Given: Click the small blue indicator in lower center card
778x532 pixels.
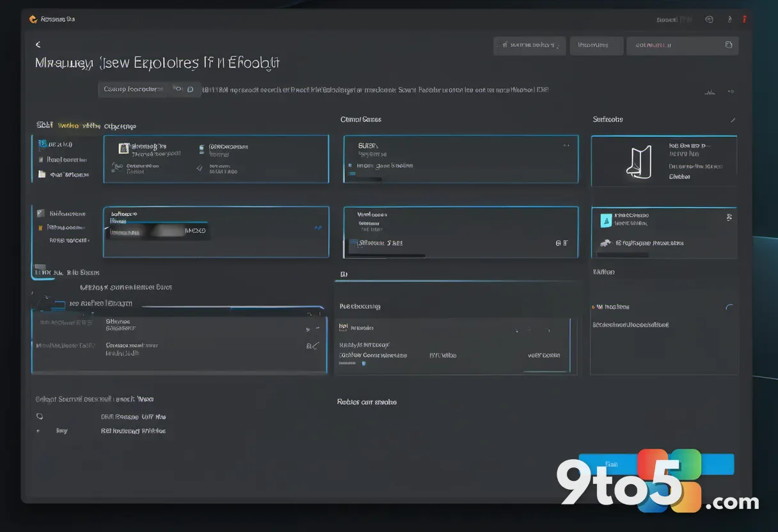Looking at the screenshot, I should point(363,363).
